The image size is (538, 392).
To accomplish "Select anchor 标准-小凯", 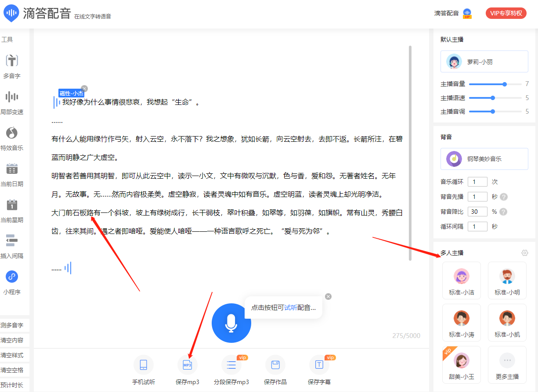I will click(507, 323).
